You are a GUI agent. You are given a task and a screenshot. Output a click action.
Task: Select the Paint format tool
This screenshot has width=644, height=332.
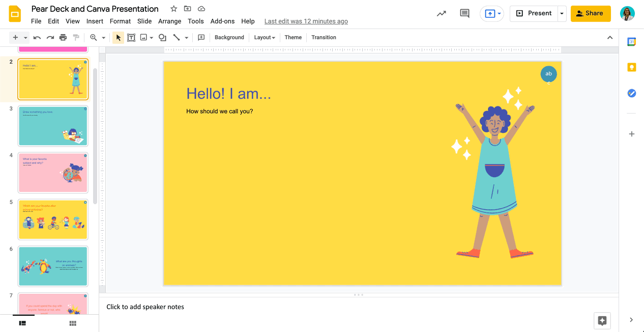pyautogui.click(x=76, y=37)
